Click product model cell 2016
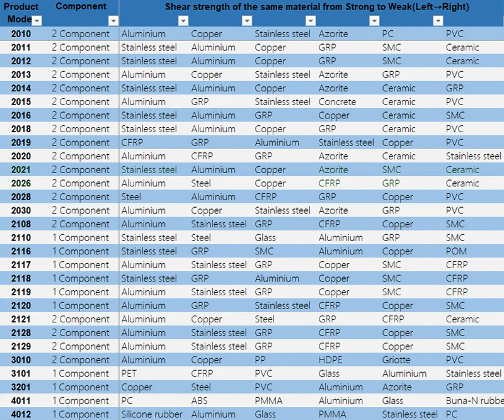The width and height of the screenshot is (504, 420). click(21, 115)
